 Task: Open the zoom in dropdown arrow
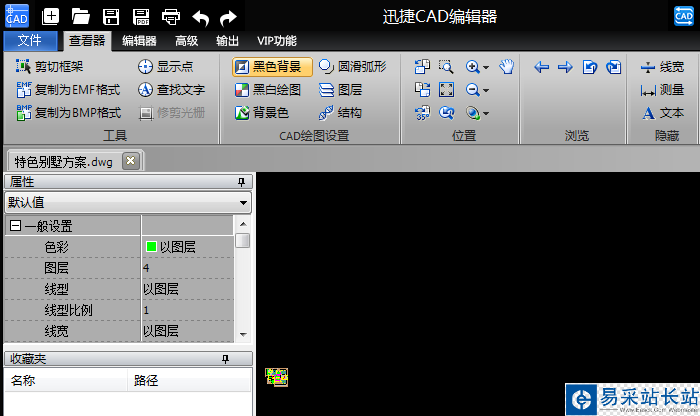(486, 67)
